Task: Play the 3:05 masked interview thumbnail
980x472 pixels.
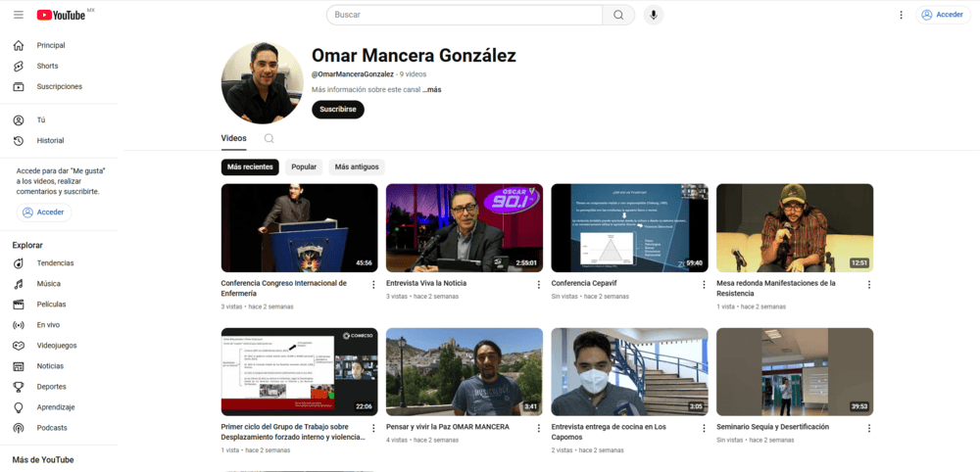Action: click(629, 371)
